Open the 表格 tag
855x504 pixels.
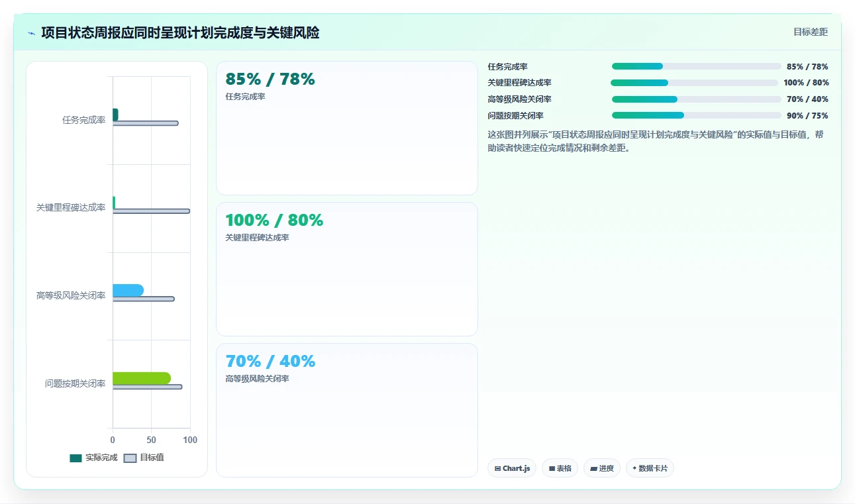[x=560, y=468]
